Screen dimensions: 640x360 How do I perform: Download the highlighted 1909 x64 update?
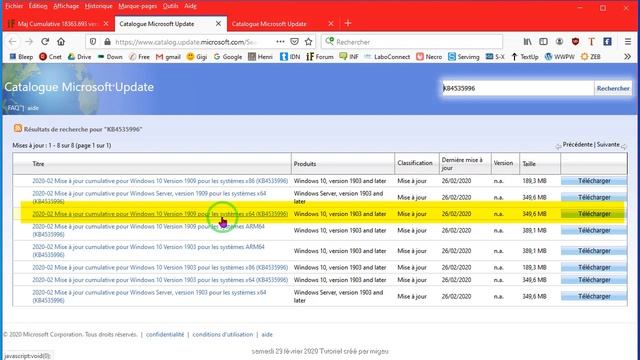pos(594,214)
